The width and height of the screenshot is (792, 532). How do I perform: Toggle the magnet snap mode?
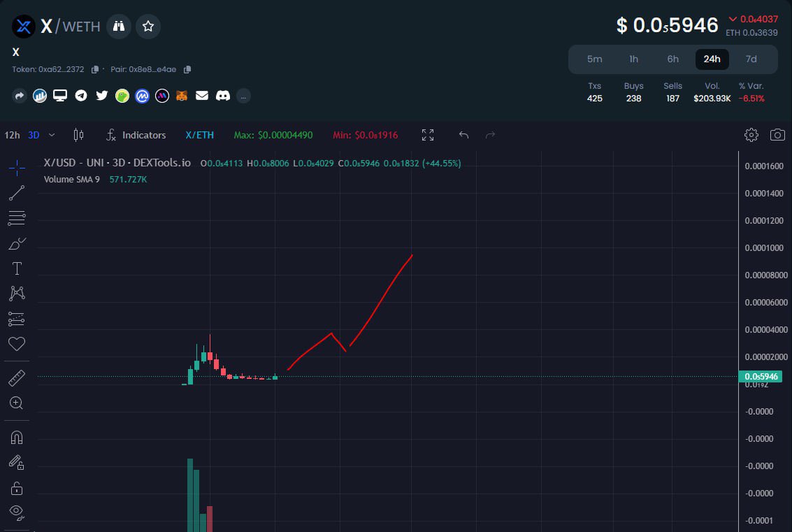[x=17, y=438]
